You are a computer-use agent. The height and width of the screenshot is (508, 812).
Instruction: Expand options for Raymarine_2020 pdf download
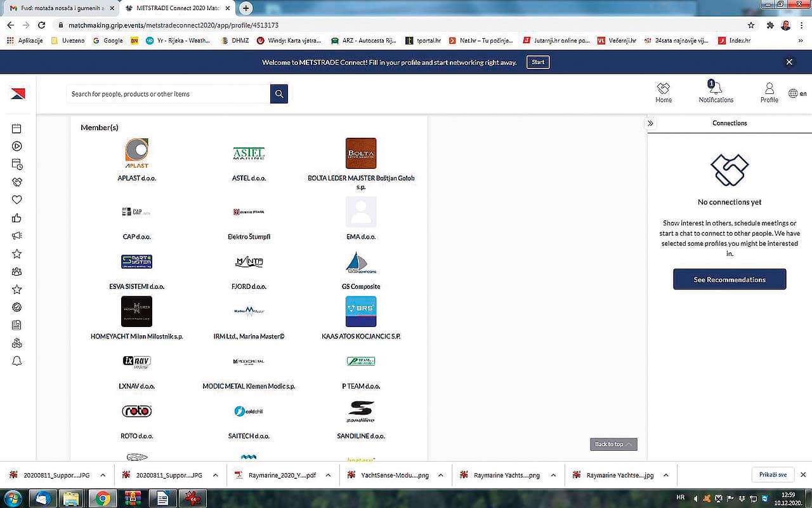328,475
